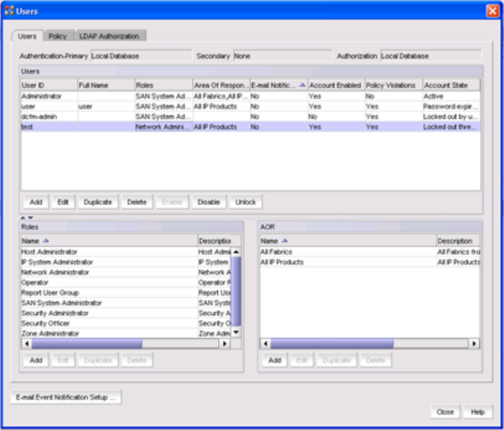Sort AOR by Description column
504x430 pixels.
458,241
